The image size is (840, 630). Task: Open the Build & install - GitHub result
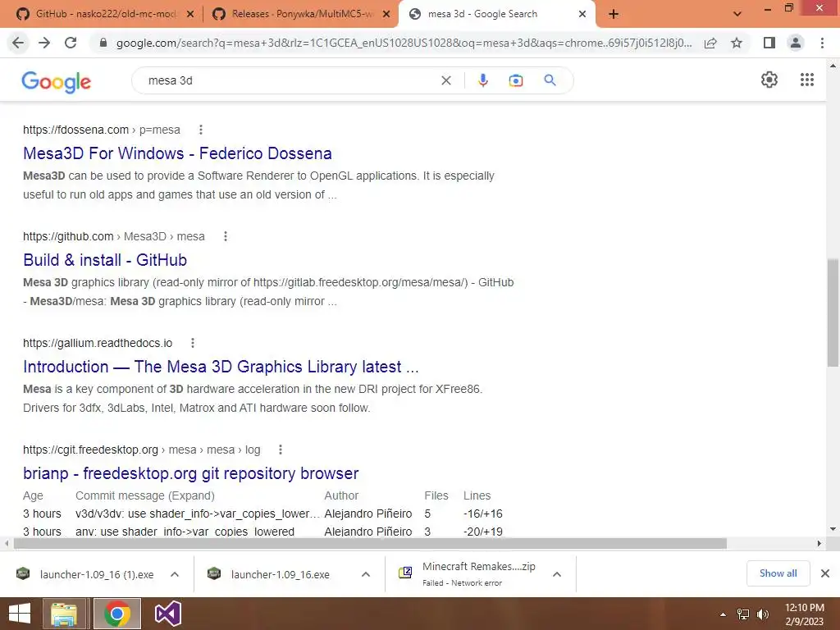tap(105, 260)
